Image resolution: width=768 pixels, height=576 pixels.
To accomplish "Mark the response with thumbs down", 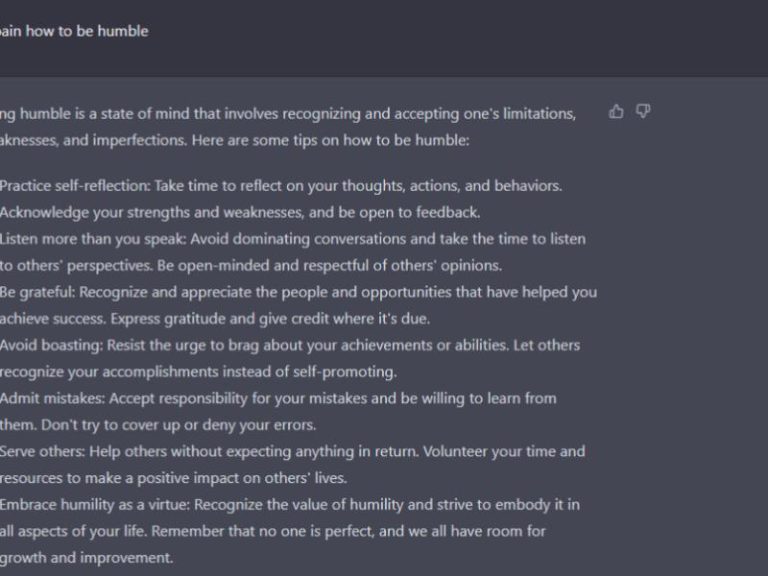I will click(643, 112).
